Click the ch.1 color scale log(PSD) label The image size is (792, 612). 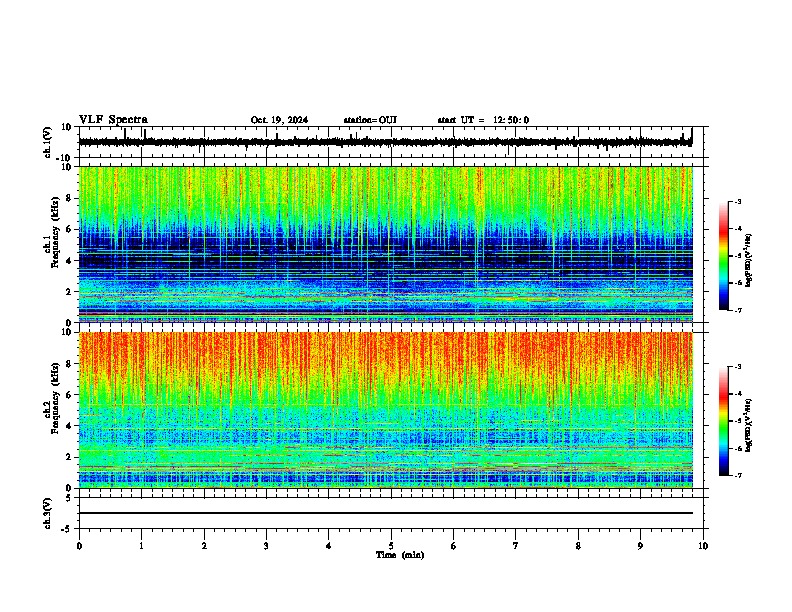pyautogui.click(x=749, y=261)
